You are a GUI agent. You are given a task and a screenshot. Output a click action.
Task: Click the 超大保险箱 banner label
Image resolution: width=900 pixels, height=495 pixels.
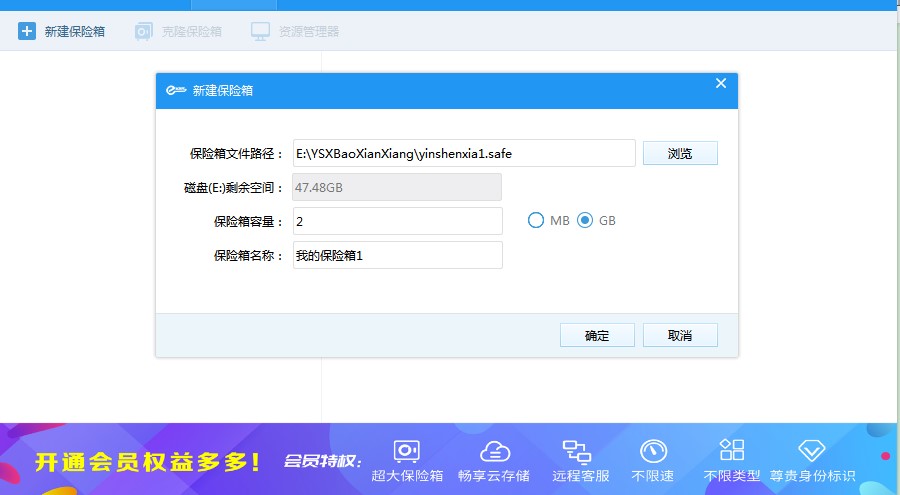[407, 476]
